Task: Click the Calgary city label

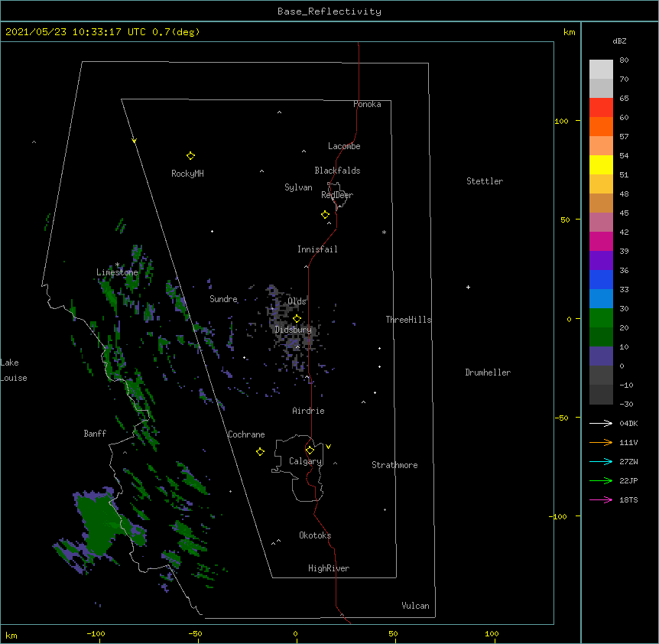Action: [x=305, y=461]
